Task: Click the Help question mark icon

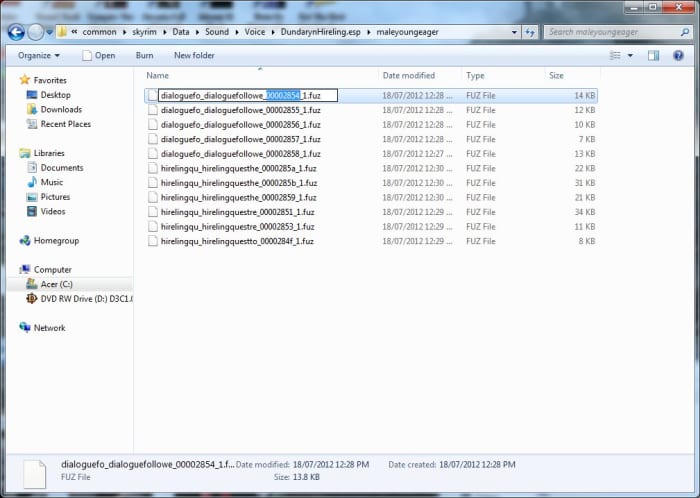Action: 678,56
